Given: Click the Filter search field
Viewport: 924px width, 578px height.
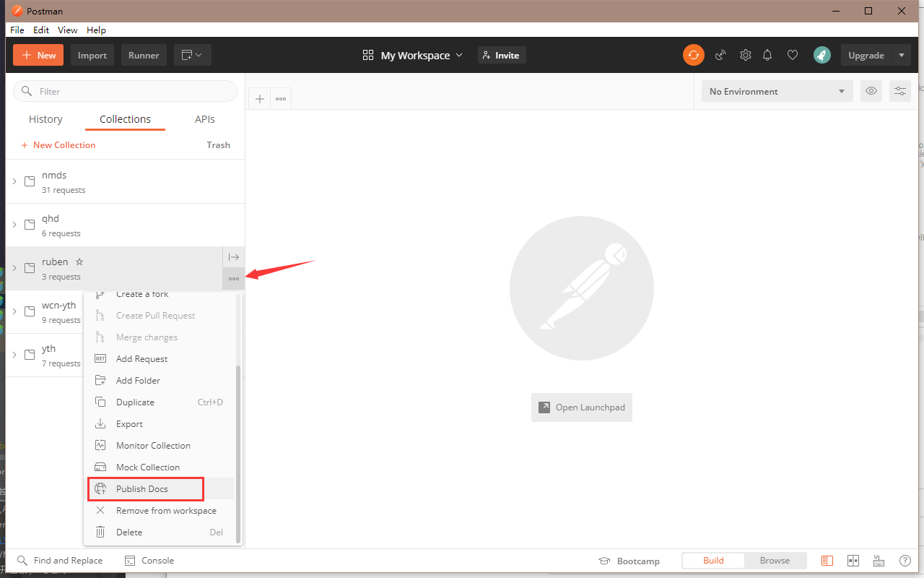Looking at the screenshot, I should click(x=125, y=91).
